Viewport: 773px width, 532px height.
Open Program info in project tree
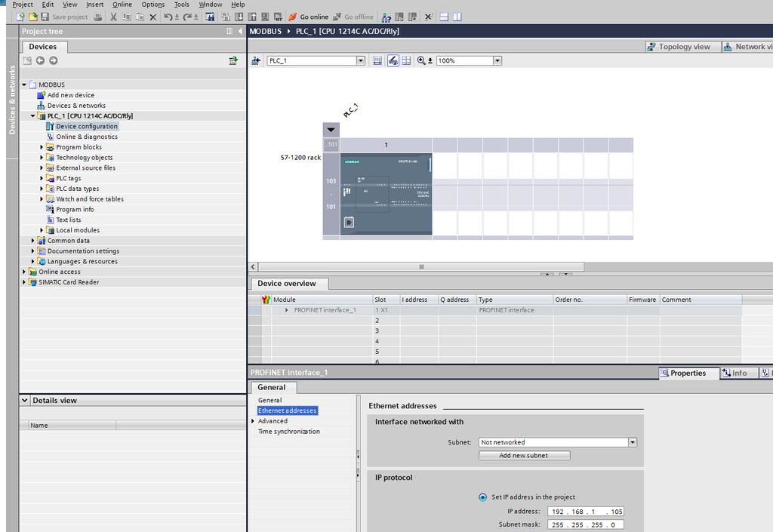tap(75, 209)
